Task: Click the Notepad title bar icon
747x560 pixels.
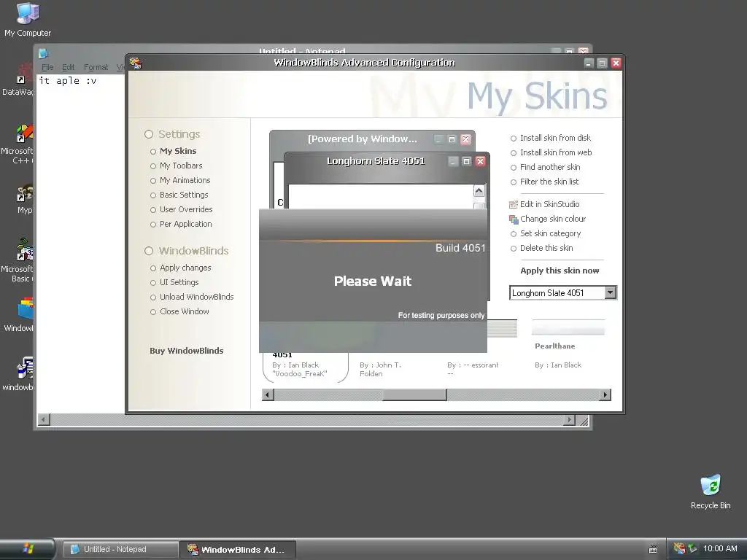Action: click(43, 53)
